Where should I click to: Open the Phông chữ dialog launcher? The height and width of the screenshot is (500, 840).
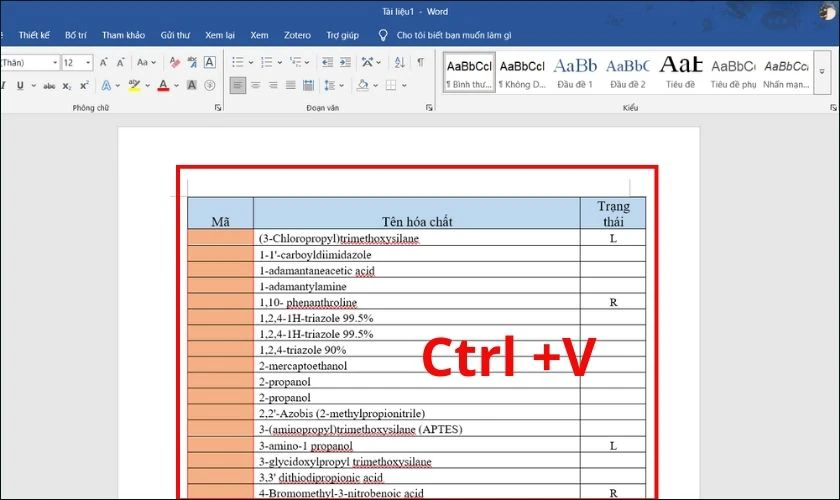218,108
